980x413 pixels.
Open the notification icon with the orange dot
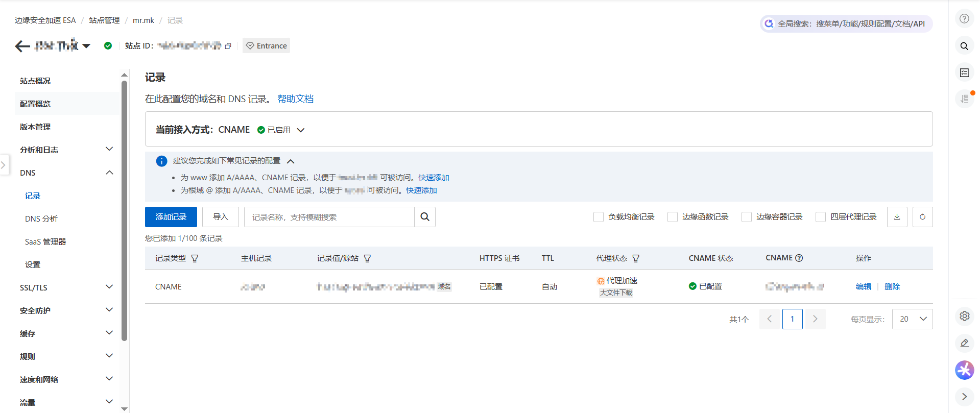click(x=964, y=99)
